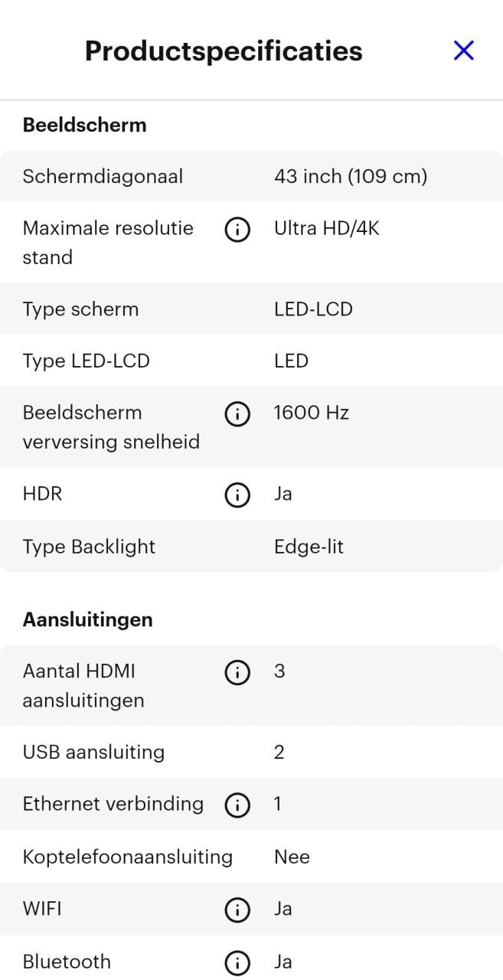The image size is (503, 980).
Task: Click the Koptelefoonaansluiting label
Action: pyautogui.click(x=127, y=857)
